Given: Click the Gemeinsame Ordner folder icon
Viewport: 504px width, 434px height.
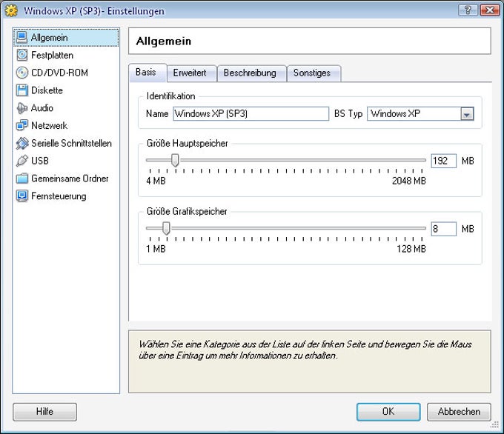Looking at the screenshot, I should [21, 178].
